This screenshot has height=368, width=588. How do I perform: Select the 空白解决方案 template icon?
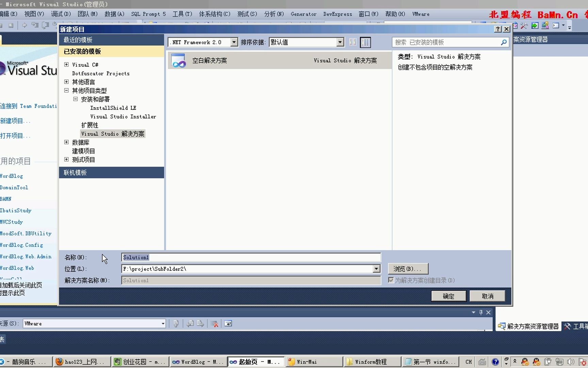(x=179, y=60)
